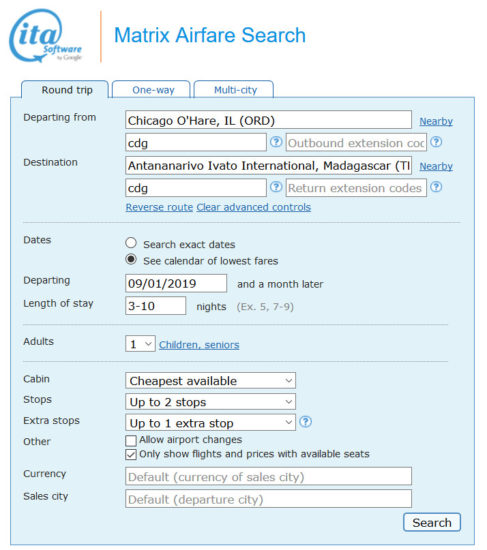Open help icon beside return routing codes
This screenshot has height=550, width=487.
(x=276, y=187)
